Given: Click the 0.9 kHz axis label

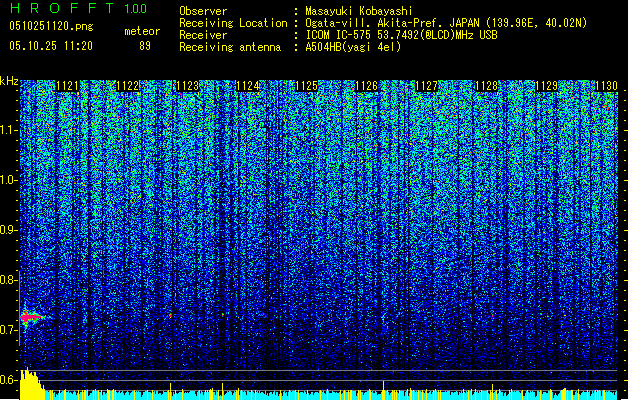Looking at the screenshot, I should pos(8,230).
